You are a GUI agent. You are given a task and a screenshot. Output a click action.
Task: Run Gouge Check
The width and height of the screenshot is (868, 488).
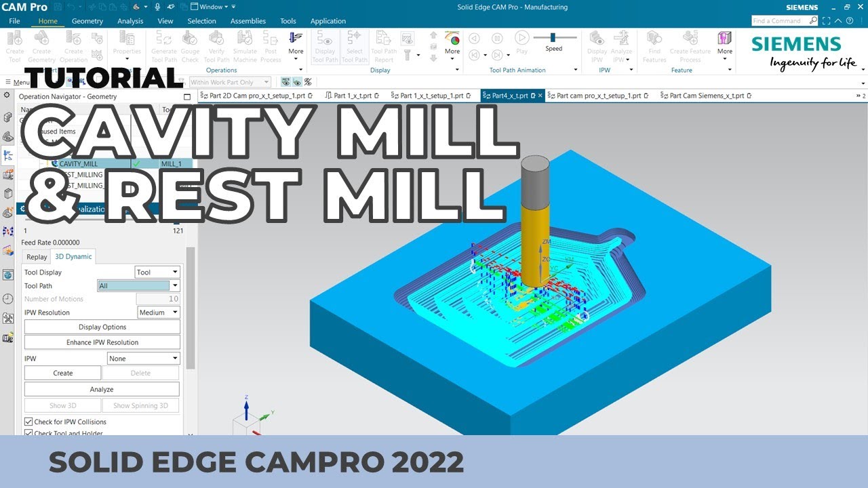190,39
